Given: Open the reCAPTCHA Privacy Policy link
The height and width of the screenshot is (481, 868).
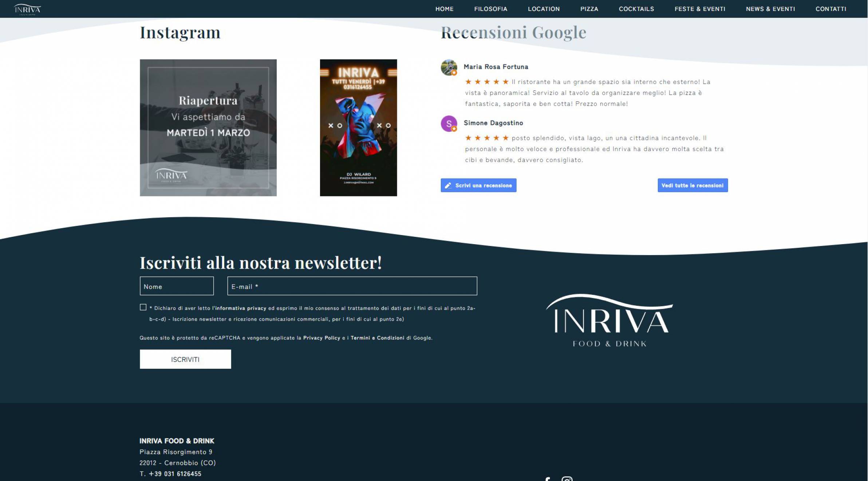Looking at the screenshot, I should tap(321, 338).
